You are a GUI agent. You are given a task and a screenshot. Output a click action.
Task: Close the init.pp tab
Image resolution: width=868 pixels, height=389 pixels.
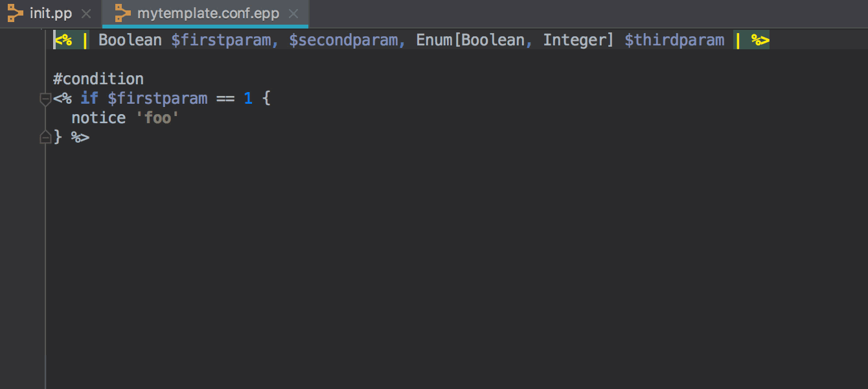[x=86, y=14]
